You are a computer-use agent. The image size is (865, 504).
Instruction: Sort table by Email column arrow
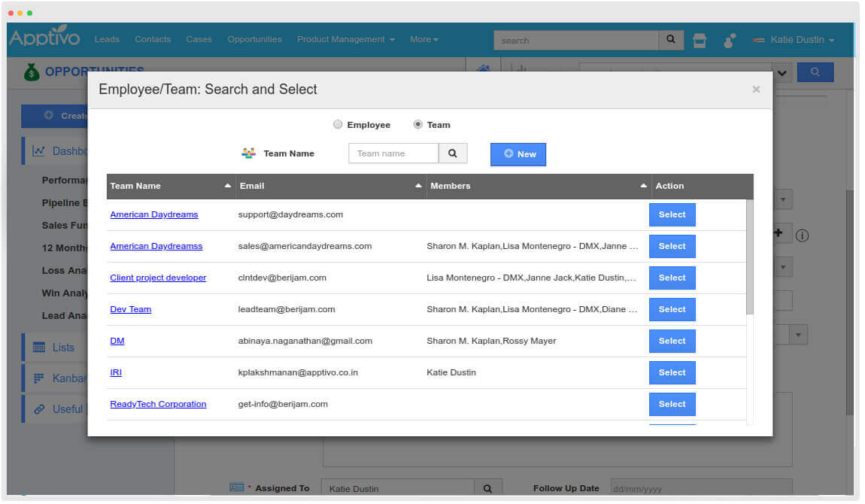tap(419, 186)
